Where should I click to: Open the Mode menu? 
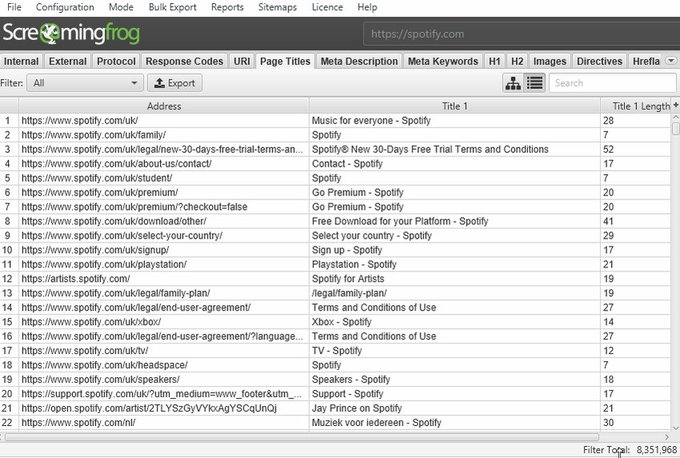(x=121, y=7)
